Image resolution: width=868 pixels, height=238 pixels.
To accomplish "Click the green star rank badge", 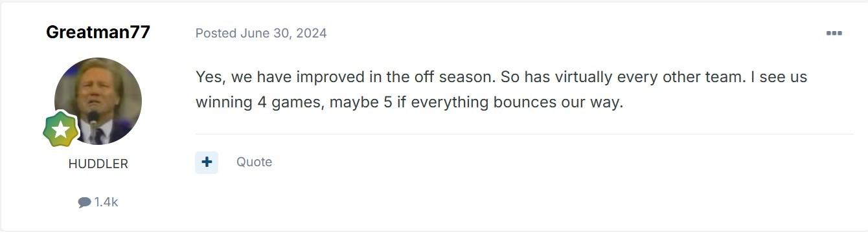I will click(x=60, y=129).
